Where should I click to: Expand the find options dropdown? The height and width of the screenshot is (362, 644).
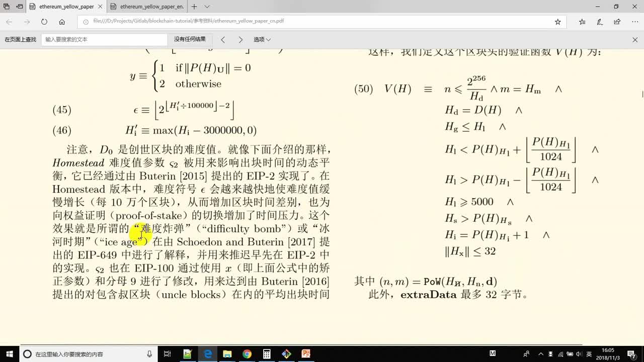(x=262, y=39)
